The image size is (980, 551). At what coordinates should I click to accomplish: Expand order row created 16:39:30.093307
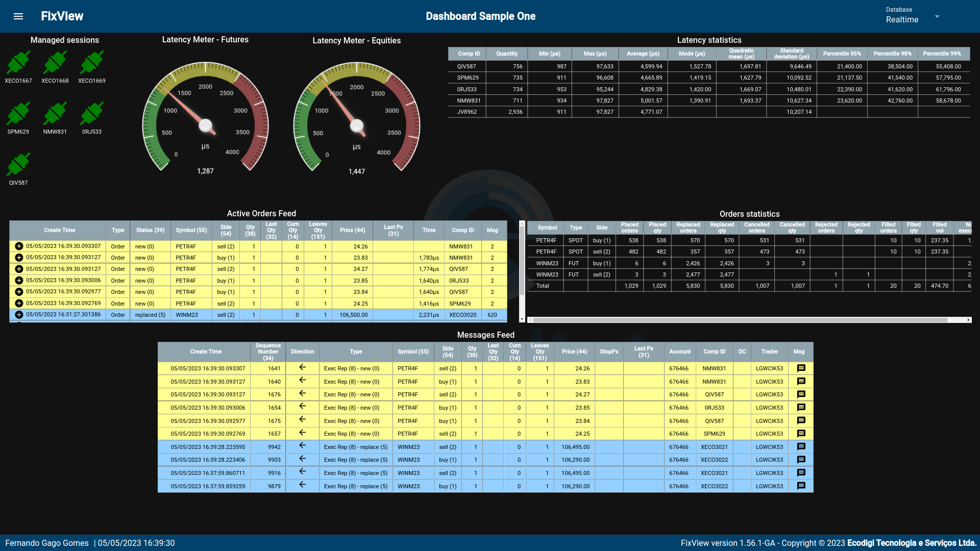(19, 246)
